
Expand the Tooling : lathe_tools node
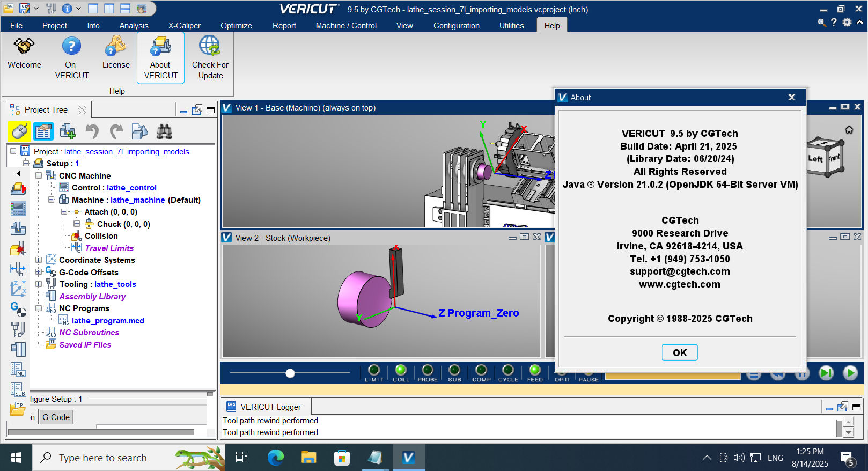click(x=39, y=284)
